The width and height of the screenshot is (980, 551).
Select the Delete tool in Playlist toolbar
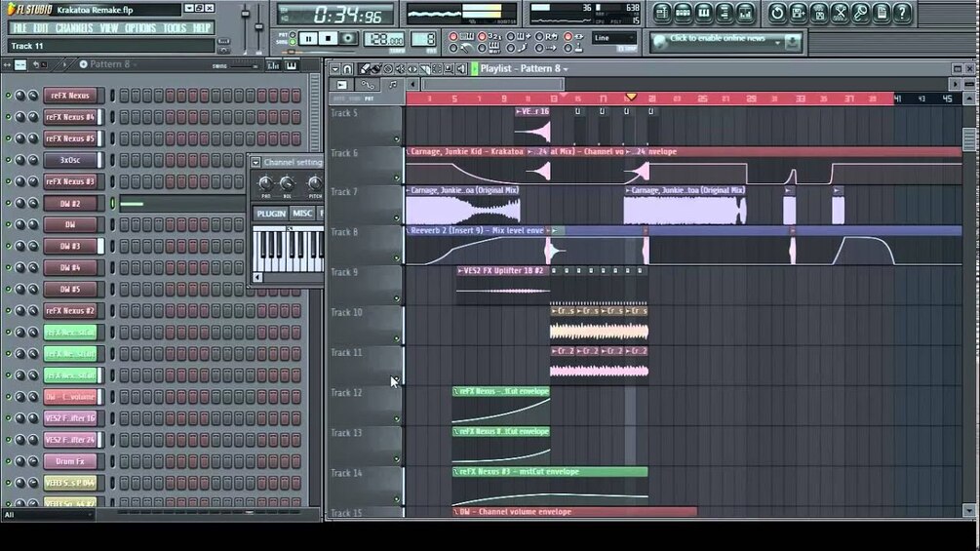[388, 68]
